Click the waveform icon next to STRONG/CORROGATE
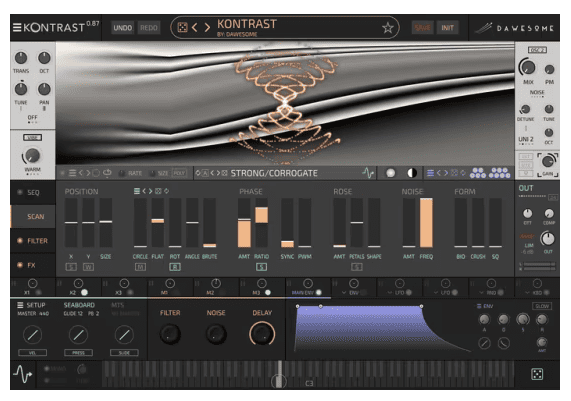 click(368, 173)
